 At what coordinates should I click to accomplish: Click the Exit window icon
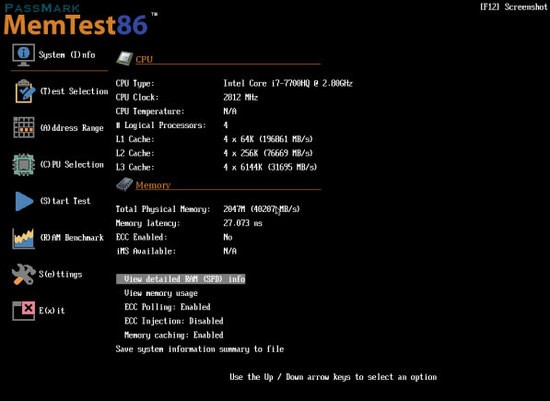pos(24,310)
